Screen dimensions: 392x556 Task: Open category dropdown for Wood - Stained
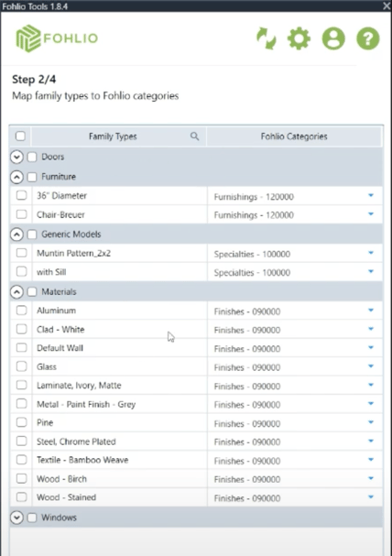(371, 497)
